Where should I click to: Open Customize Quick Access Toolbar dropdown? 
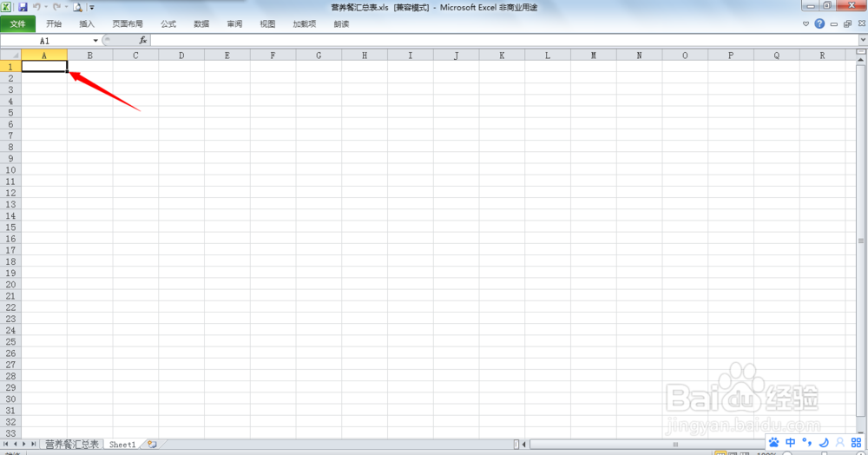point(92,7)
